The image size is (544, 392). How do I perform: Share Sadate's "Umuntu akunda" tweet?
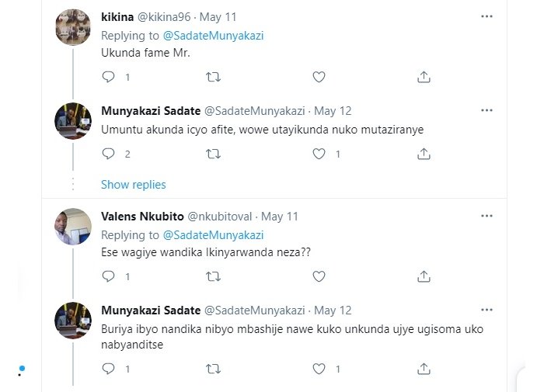pos(424,154)
